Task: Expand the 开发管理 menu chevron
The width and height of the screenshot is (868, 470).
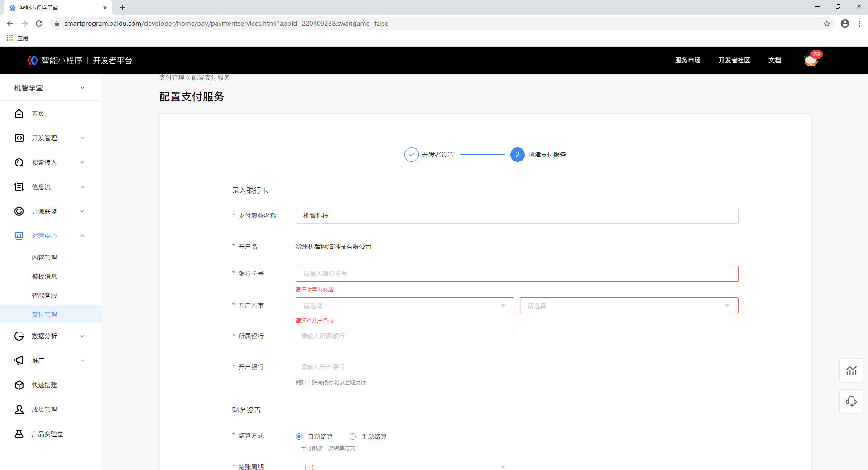Action: pos(82,138)
